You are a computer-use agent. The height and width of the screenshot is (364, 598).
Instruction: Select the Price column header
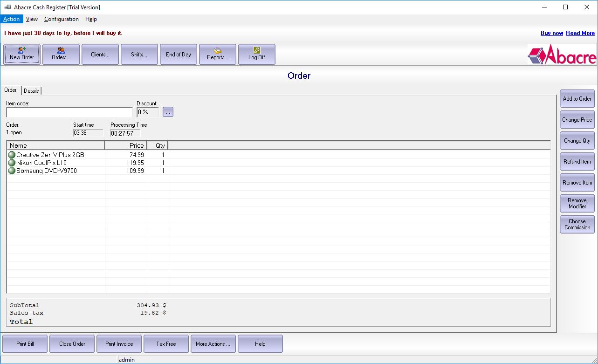point(126,145)
